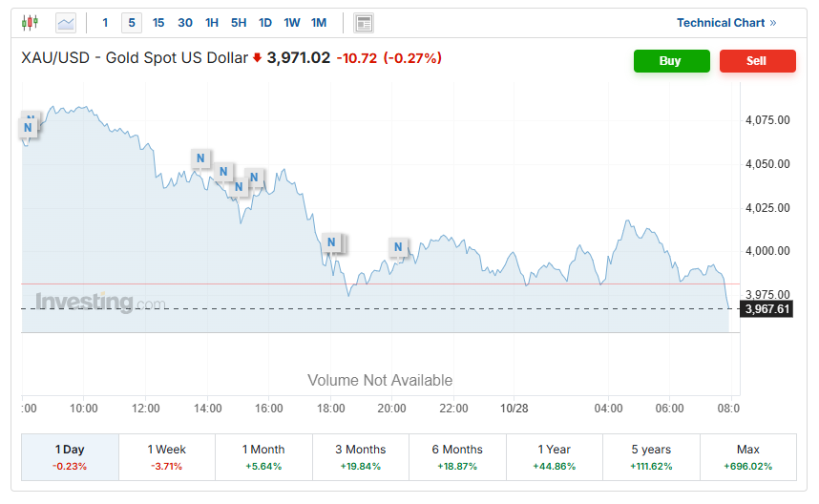Select the 15 minute interval
819x504 pixels.
158,23
